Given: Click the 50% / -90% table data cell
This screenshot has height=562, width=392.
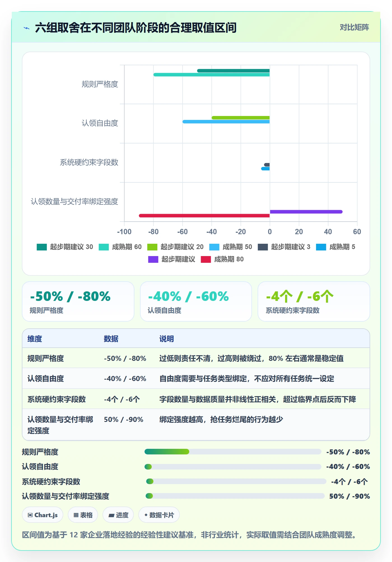Looking at the screenshot, I should (x=123, y=419).
